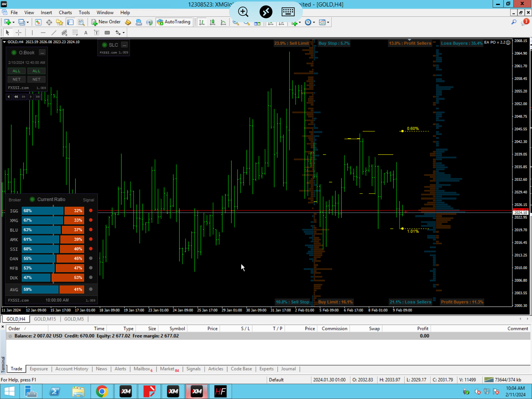Expand the Indicators list dropdown arrow
The width and height of the screenshot is (532, 399).
[x=300, y=22]
